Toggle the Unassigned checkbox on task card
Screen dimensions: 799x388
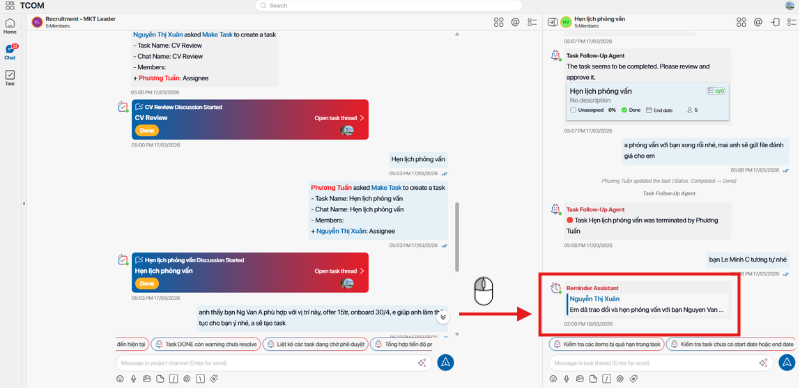573,110
